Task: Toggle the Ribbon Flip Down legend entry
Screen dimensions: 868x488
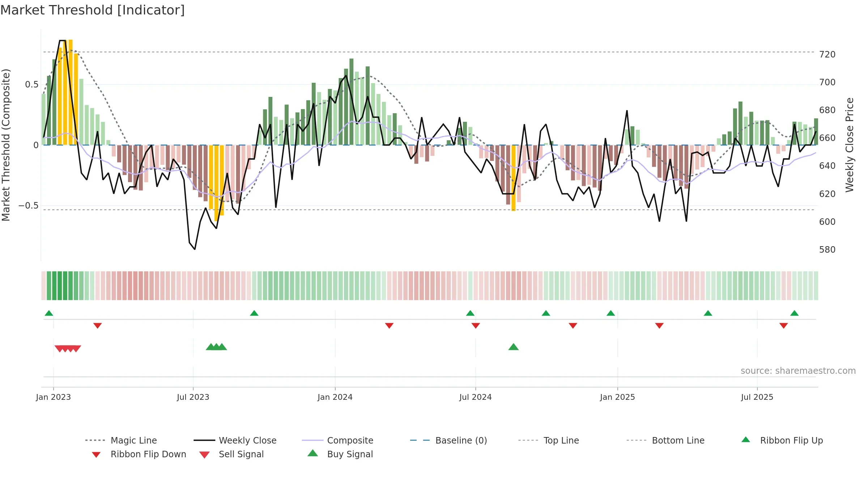Action: coord(139,454)
